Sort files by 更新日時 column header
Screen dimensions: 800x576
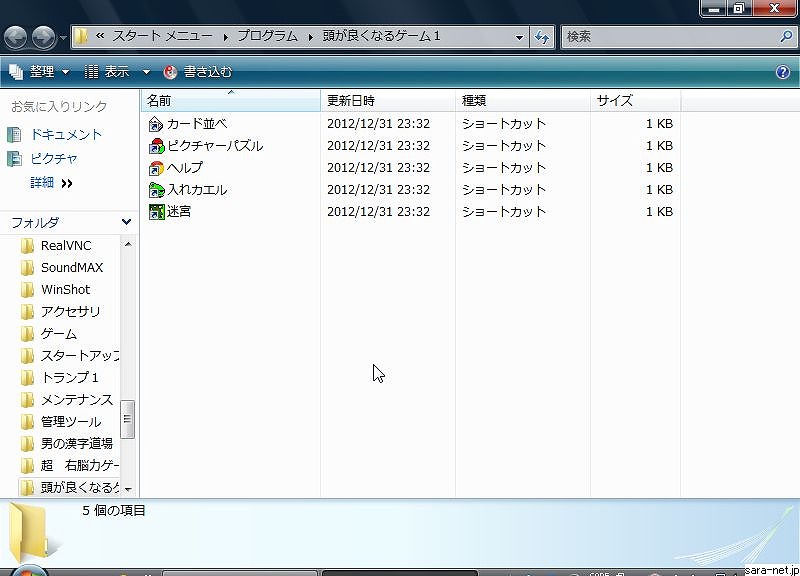[351, 101]
